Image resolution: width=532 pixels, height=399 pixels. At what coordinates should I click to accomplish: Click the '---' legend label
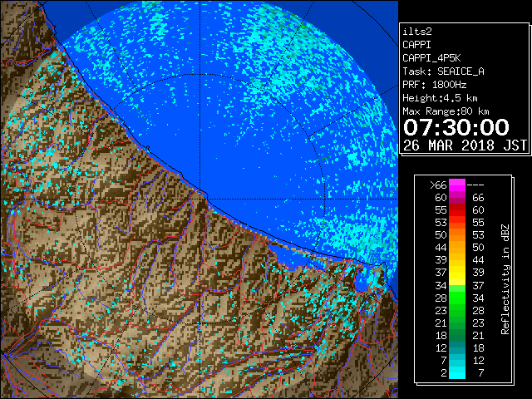(x=475, y=185)
